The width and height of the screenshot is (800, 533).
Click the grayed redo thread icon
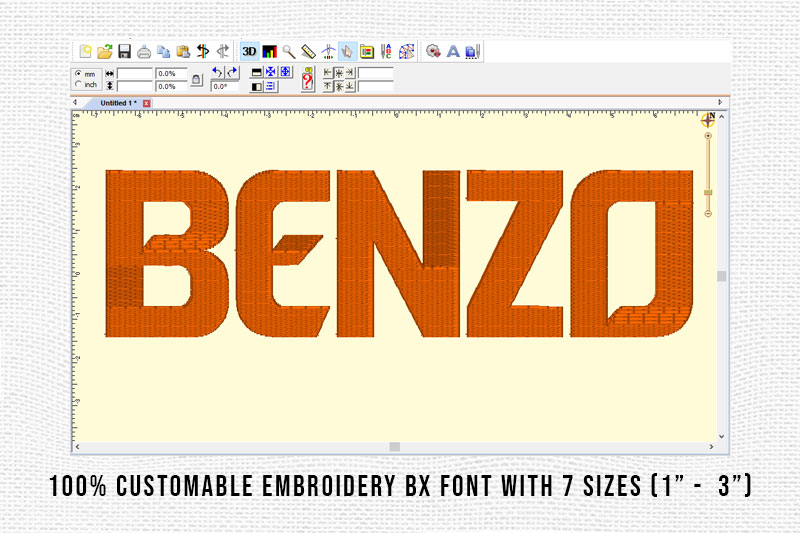222,52
